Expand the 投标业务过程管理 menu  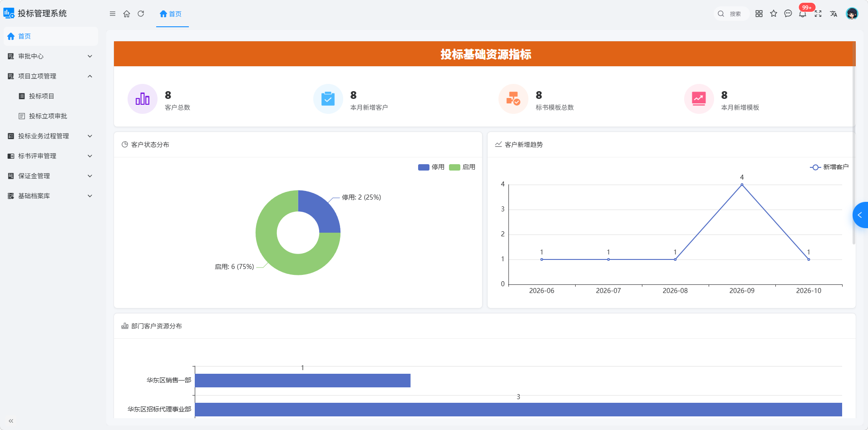pos(51,136)
